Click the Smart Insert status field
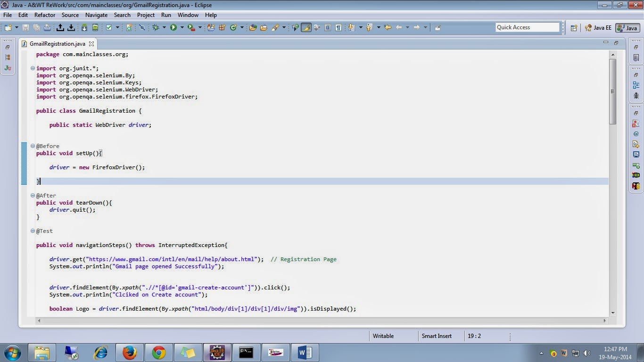 (x=437, y=336)
